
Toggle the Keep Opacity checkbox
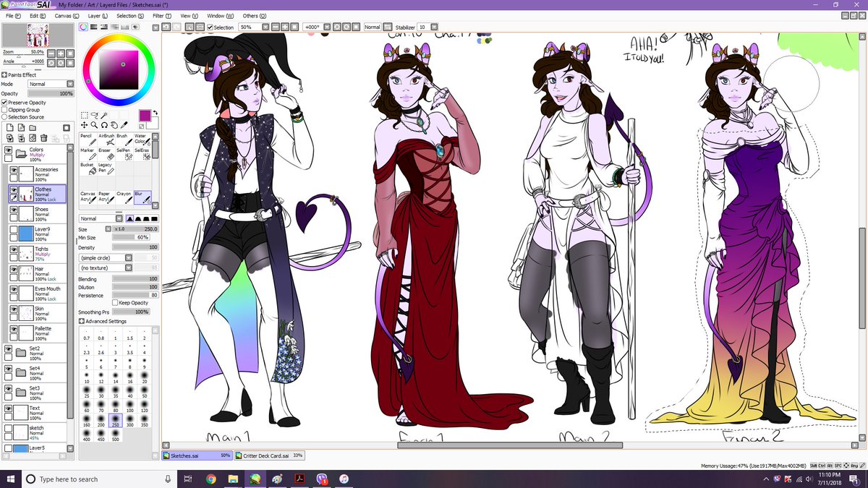pyautogui.click(x=115, y=303)
